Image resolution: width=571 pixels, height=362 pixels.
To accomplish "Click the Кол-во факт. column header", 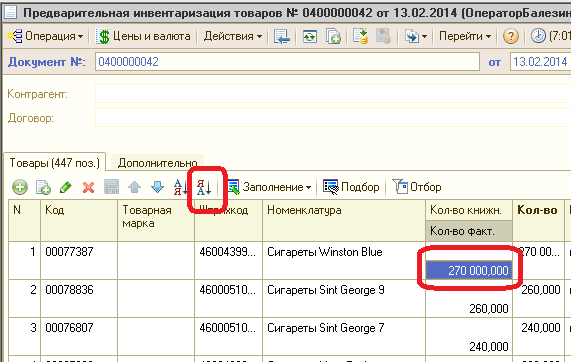I will [x=469, y=231].
